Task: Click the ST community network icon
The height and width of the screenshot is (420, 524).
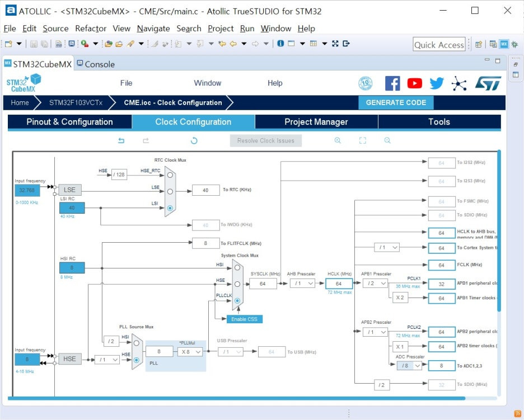Action: coord(459,83)
